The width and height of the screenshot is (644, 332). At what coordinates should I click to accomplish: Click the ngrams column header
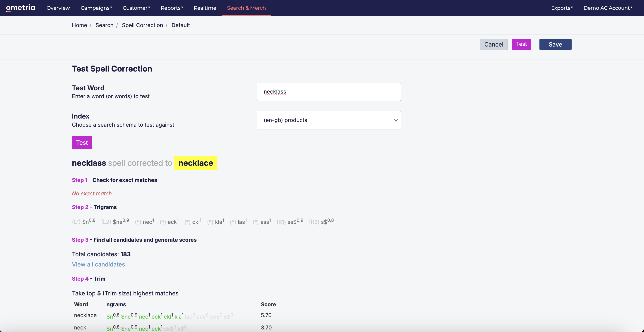tap(116, 304)
